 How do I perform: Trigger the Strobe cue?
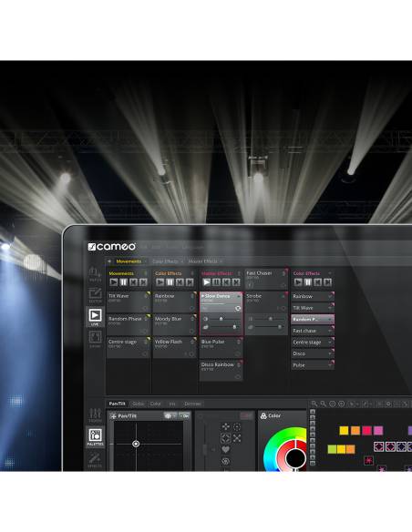tap(266, 302)
